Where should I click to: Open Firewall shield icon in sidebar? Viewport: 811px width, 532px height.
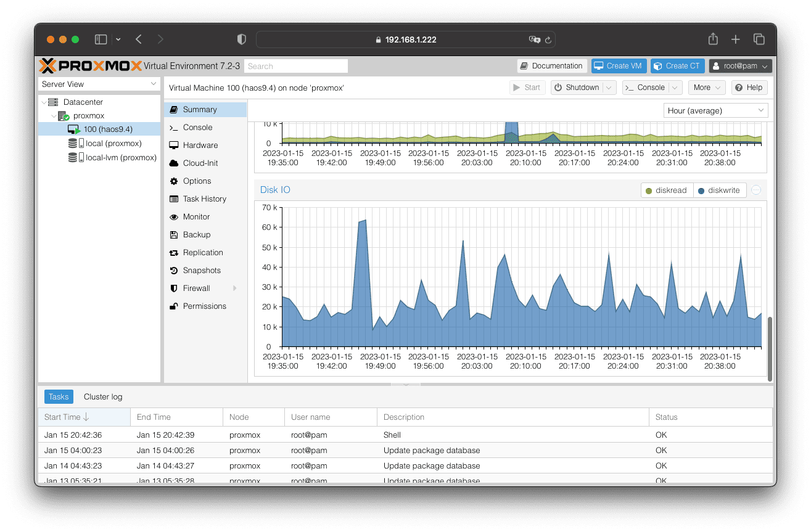[173, 289]
